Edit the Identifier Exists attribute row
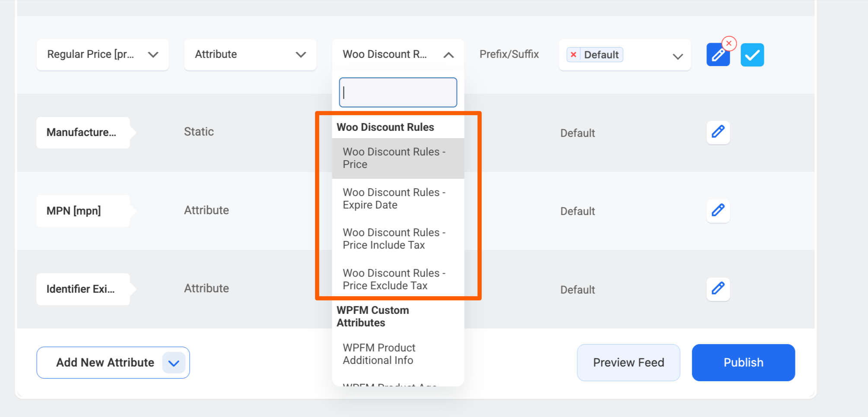The height and width of the screenshot is (417, 868). coord(718,289)
